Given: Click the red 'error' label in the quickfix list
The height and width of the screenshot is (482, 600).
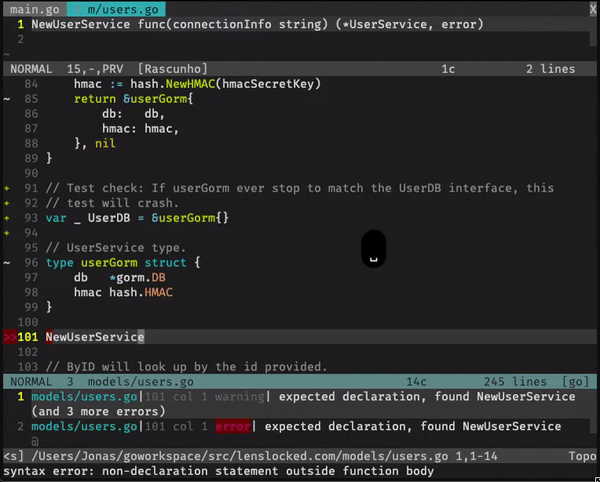Looking at the screenshot, I should click(x=233, y=427).
